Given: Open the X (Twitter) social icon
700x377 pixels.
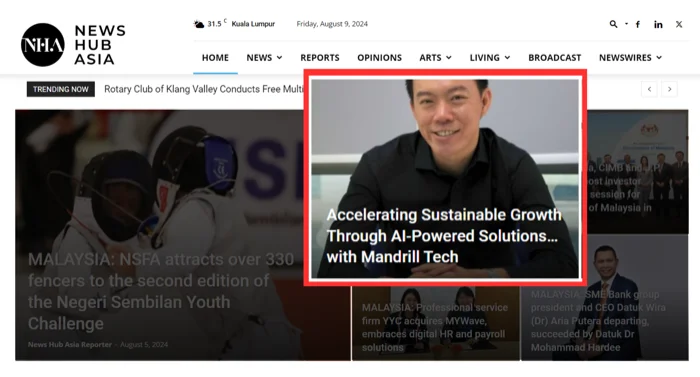Looking at the screenshot, I should [679, 25].
